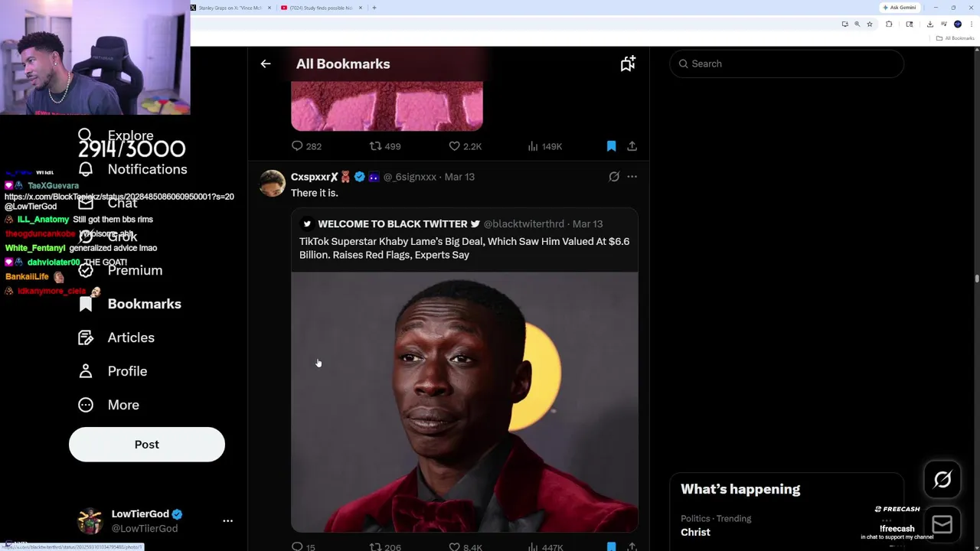Click the add bookmark folder icon

point(628,64)
